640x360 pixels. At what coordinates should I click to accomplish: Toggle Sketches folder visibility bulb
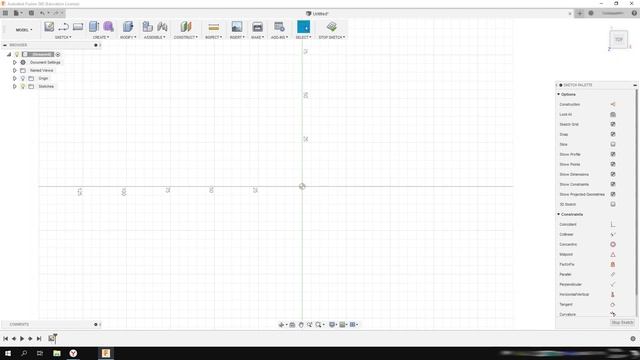coord(23,87)
